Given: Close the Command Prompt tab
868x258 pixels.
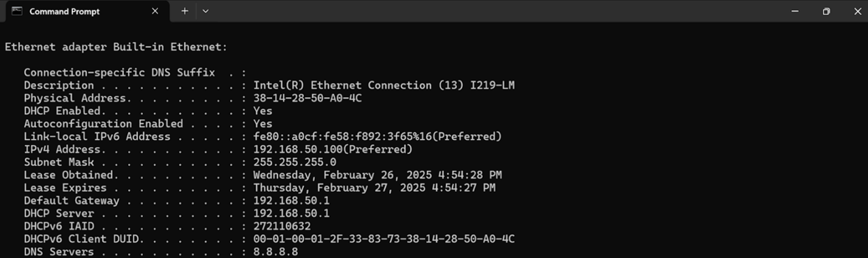Looking at the screenshot, I should point(155,11).
